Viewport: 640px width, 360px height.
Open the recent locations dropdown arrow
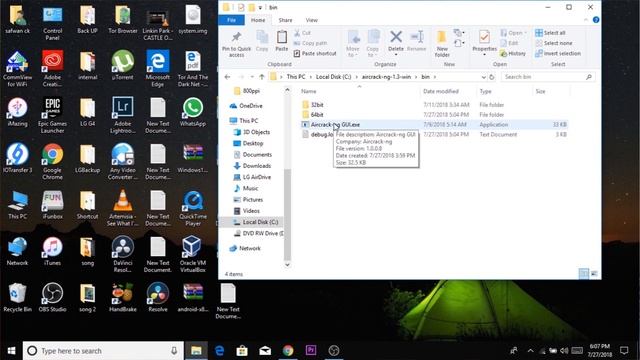coord(252,77)
